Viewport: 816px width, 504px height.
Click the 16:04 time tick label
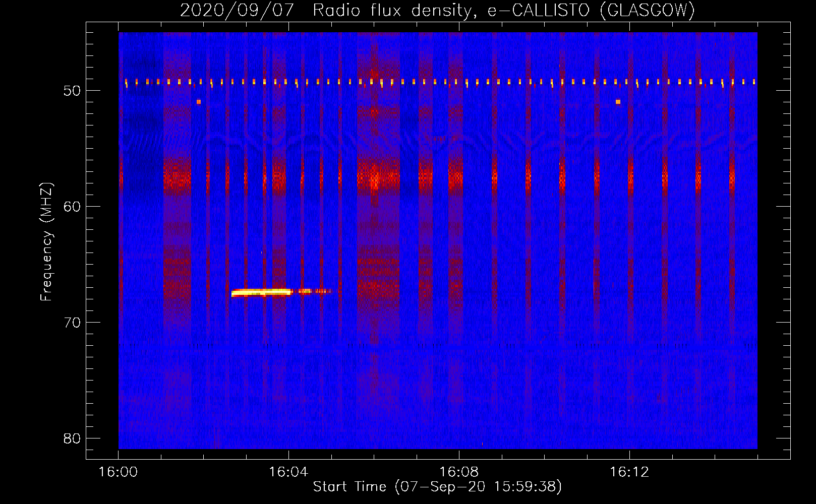pyautogui.click(x=288, y=472)
